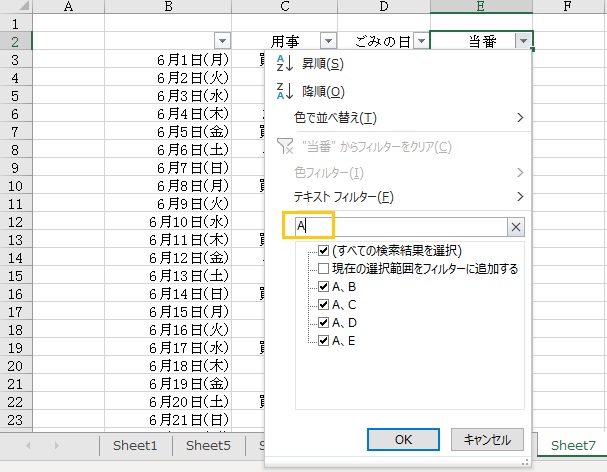The width and height of the screenshot is (607, 472).
Task: Toggle the "すべての検索結果を選択" checkbox
Action: (x=323, y=251)
